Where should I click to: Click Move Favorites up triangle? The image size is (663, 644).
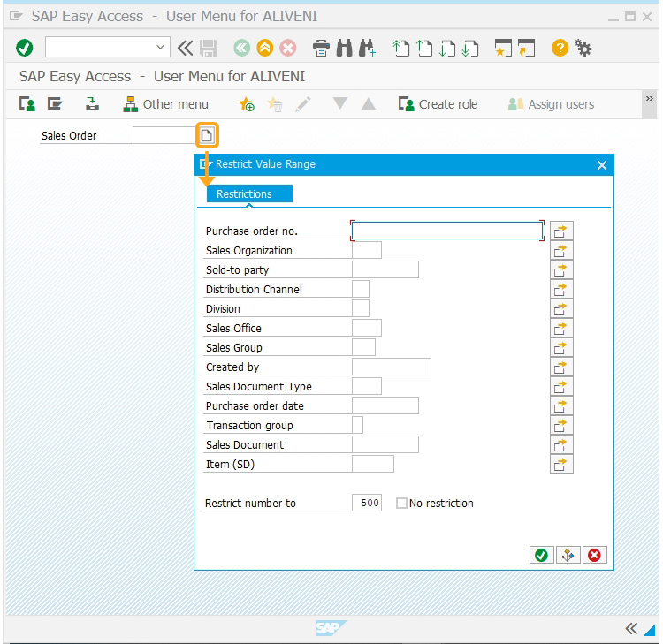coord(369,103)
